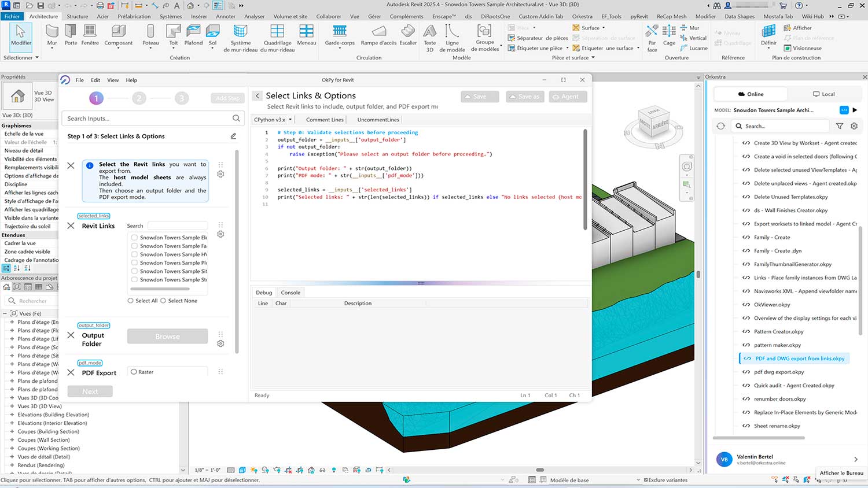Open filter icon in Orkestra panel
Image resolution: width=868 pixels, height=488 pixels.
840,126
